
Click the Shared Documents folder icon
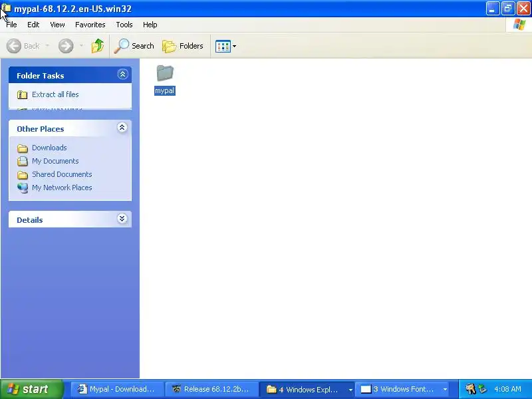[23, 175]
